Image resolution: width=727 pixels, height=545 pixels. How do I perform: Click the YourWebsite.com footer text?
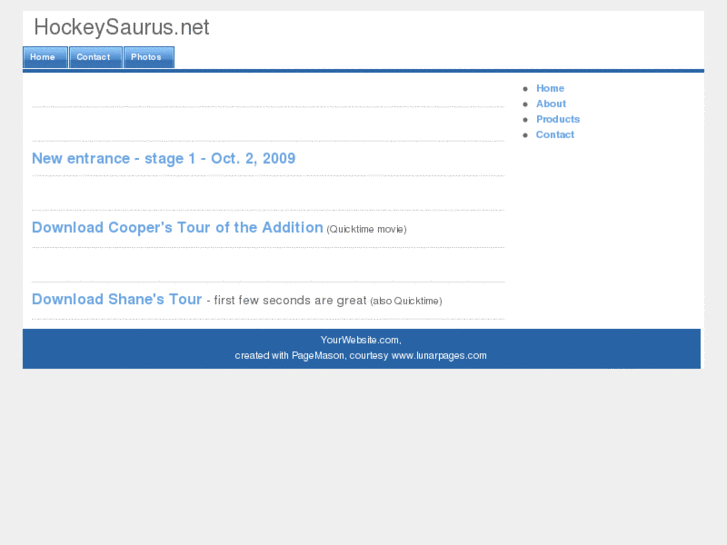tap(361, 340)
